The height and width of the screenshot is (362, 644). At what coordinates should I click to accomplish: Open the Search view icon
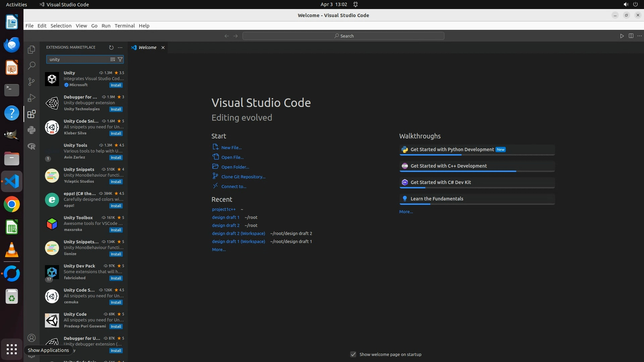[32, 65]
